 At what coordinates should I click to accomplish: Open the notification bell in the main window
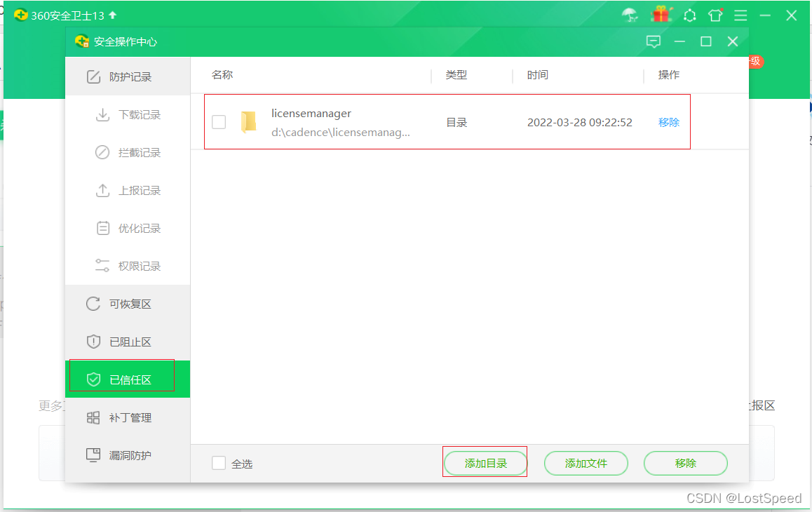[689, 15]
